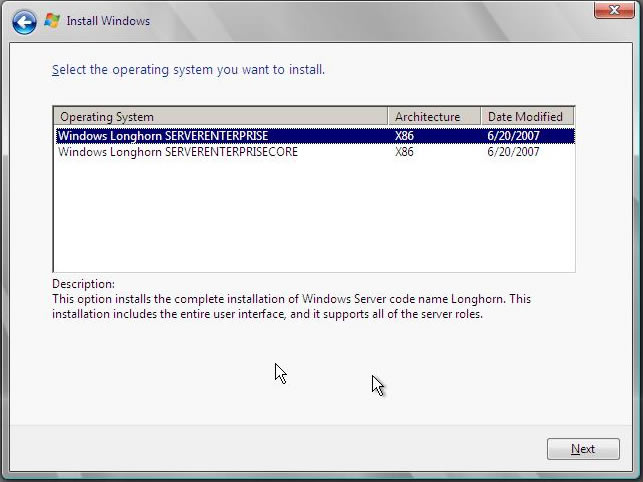Click the divider between Operating System and Architecture headers
643x482 pixels.
click(x=388, y=116)
